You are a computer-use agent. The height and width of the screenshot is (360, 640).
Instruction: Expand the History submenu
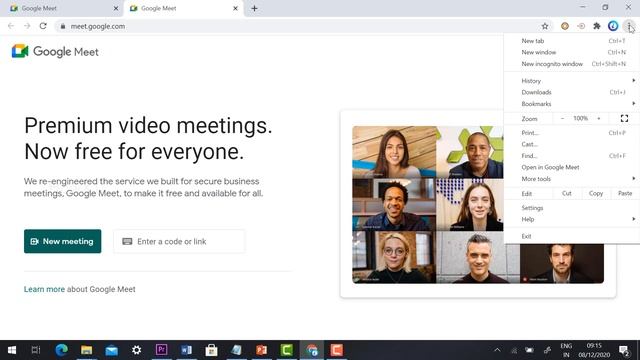[571, 81]
